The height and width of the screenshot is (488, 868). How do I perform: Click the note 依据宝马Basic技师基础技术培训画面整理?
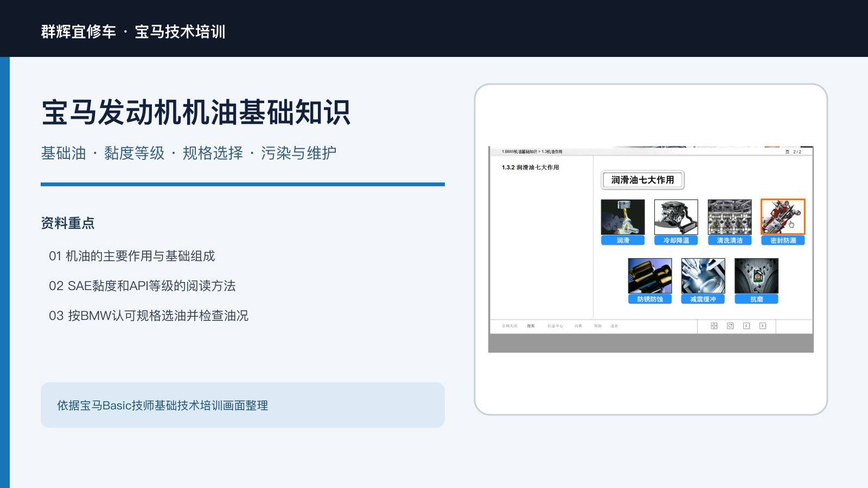click(x=163, y=406)
